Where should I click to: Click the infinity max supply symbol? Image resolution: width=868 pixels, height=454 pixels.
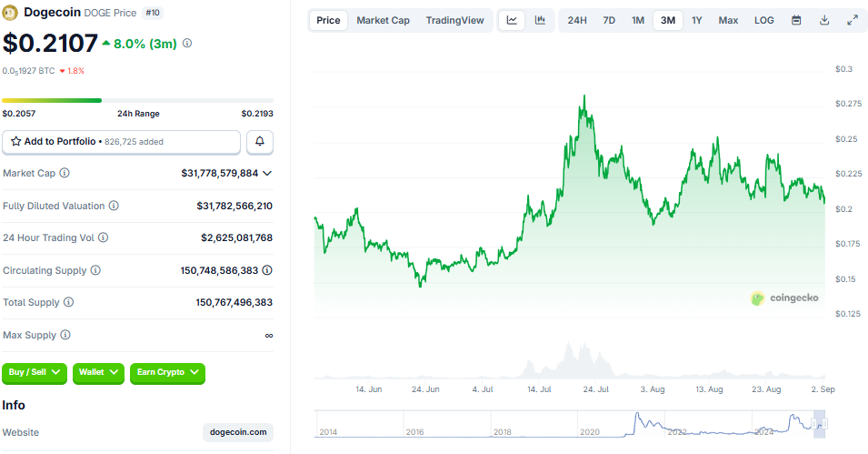coord(269,336)
